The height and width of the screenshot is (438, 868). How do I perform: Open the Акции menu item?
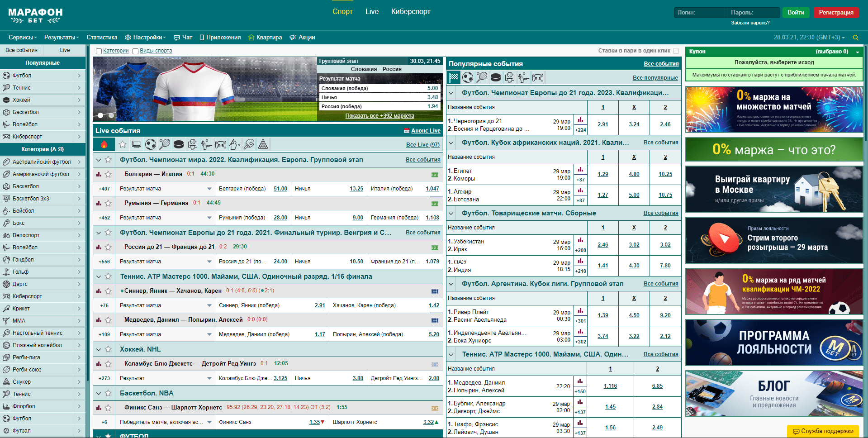pyautogui.click(x=302, y=38)
